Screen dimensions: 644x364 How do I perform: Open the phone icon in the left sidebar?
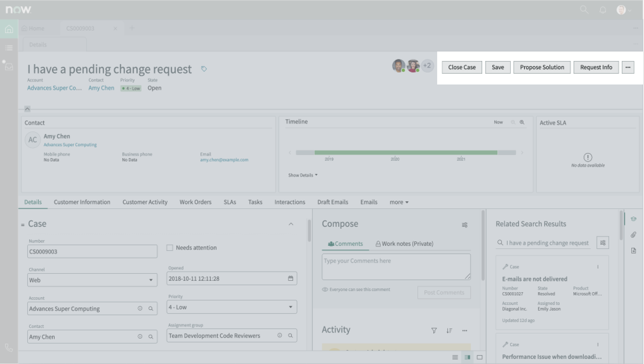point(9,348)
